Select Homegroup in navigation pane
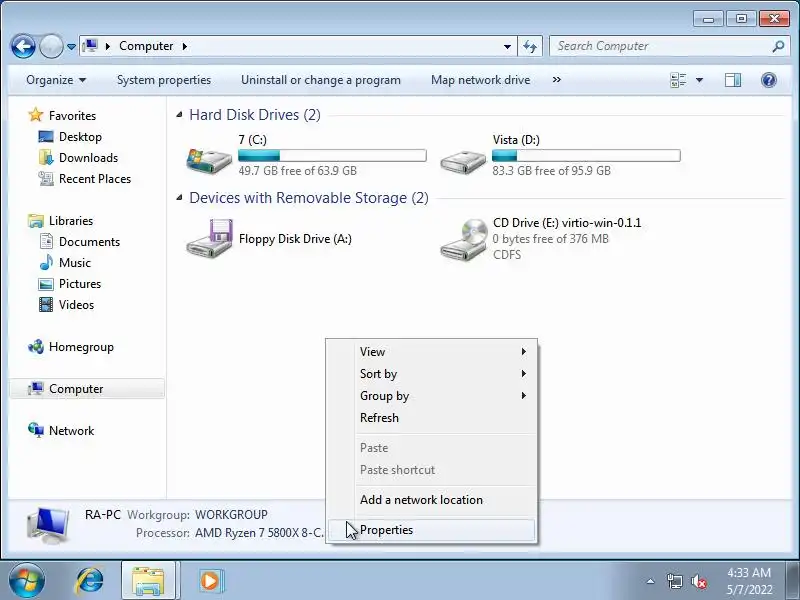Screen dimensions: 800x600 click(81, 347)
